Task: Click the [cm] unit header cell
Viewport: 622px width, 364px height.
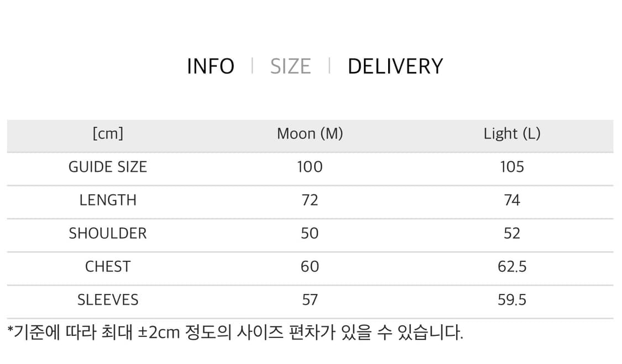Action: point(108,134)
